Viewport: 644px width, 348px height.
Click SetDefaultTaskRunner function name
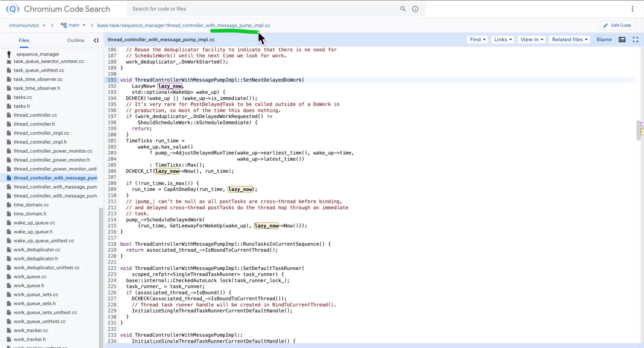point(272,268)
